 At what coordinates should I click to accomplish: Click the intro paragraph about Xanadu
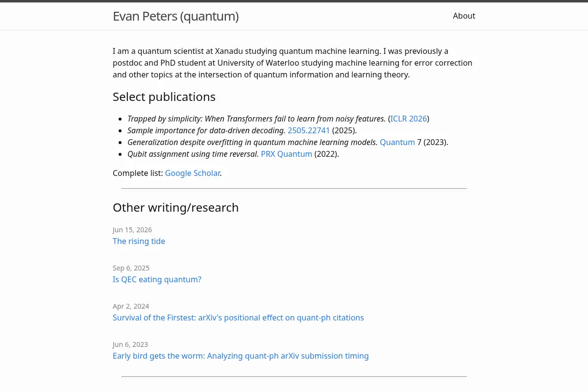pyautogui.click(x=293, y=63)
